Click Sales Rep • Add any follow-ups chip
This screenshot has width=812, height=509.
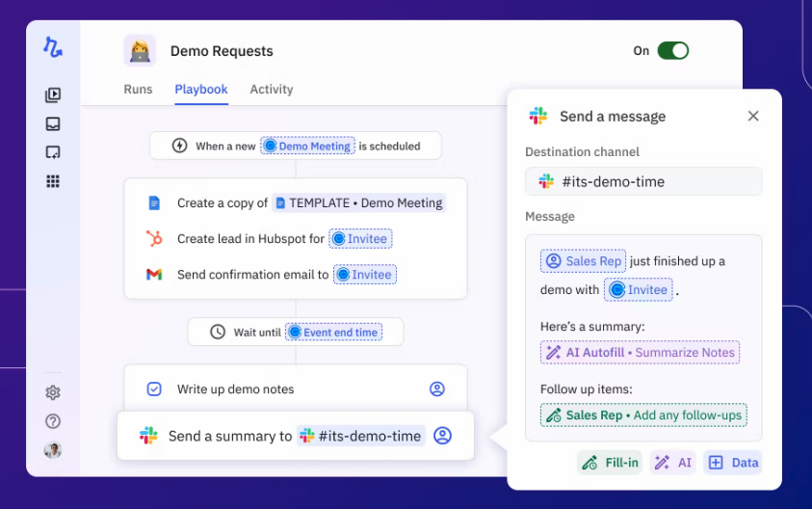643,415
